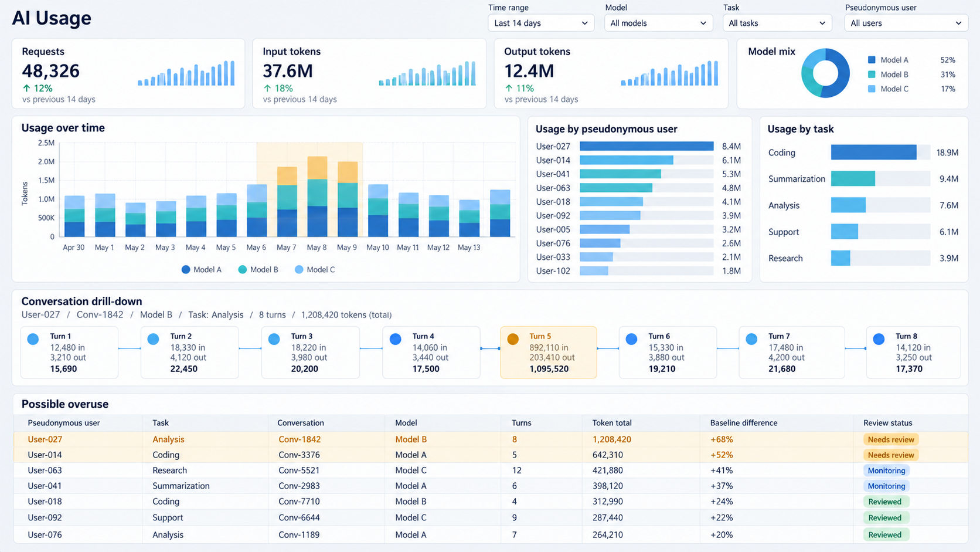
Task: Click the Model C color swatch in Model mix
Action: 872,89
